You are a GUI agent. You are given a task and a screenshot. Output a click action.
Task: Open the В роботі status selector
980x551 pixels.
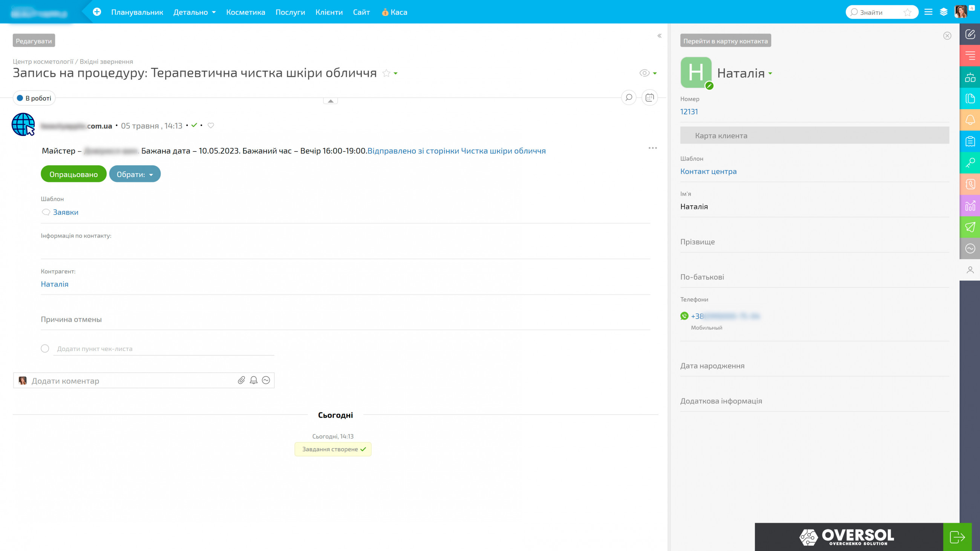click(x=34, y=98)
